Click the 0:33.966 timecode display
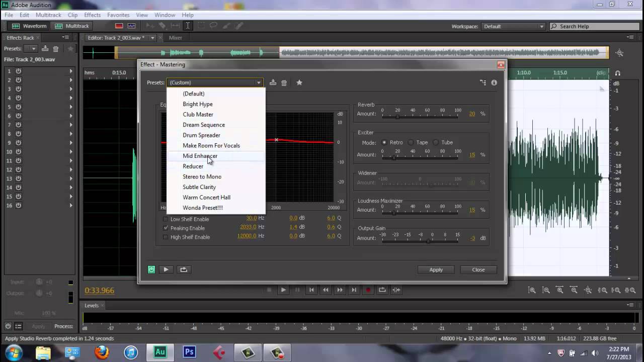The width and height of the screenshot is (644, 362). 99,291
